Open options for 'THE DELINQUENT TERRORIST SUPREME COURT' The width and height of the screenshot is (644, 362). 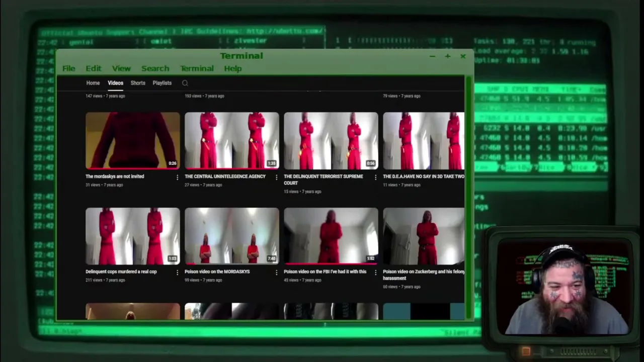point(375,177)
